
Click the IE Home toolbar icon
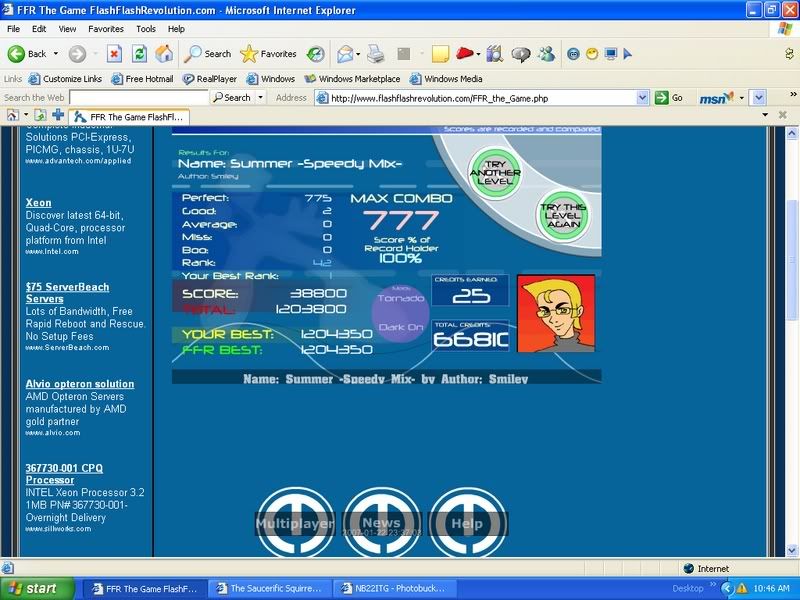[x=164, y=54]
